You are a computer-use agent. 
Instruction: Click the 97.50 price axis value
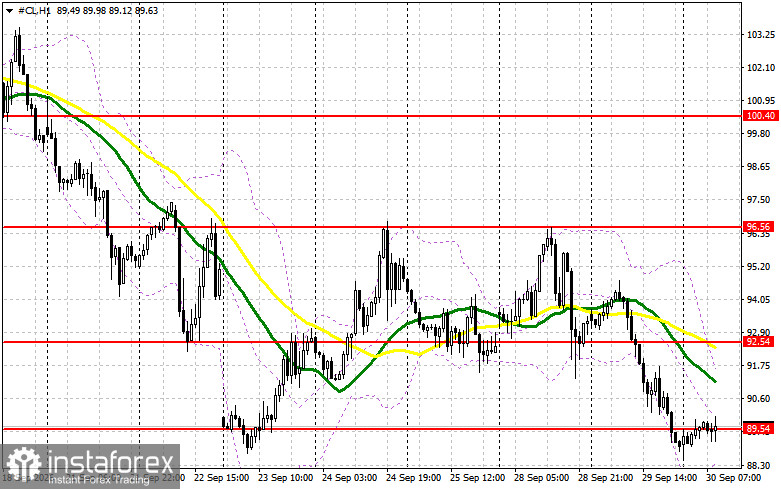click(x=761, y=200)
